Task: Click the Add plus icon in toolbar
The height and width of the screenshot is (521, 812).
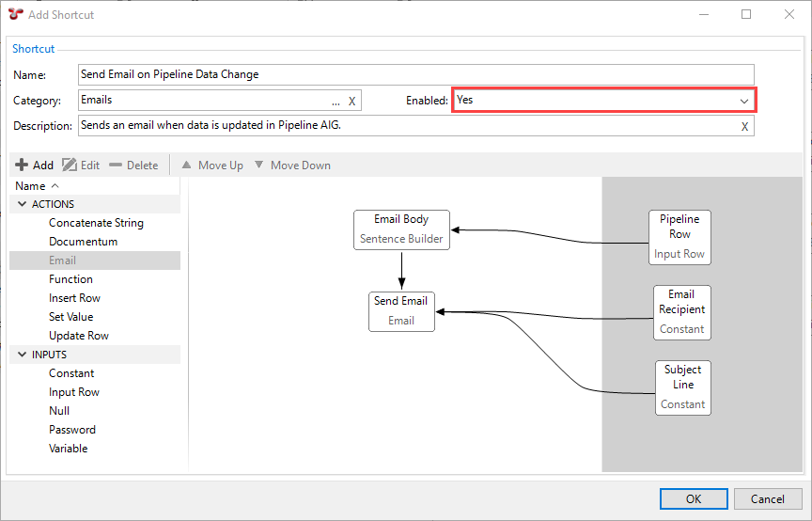Action: point(22,165)
